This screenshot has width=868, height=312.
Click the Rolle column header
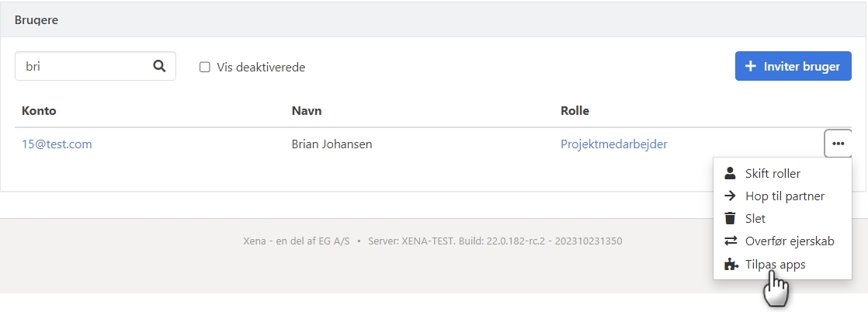tap(575, 110)
